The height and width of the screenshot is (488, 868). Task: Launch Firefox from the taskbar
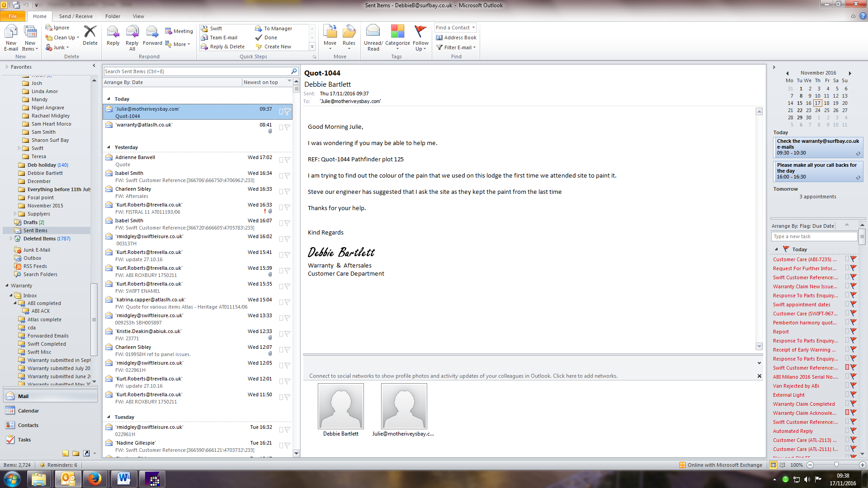tap(95, 479)
